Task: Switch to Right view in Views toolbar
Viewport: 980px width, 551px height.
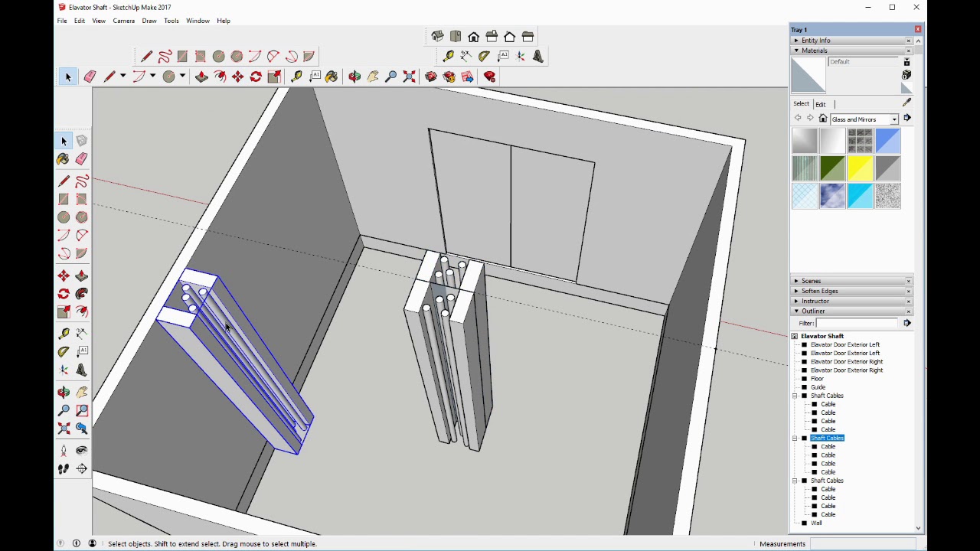Action: click(492, 37)
